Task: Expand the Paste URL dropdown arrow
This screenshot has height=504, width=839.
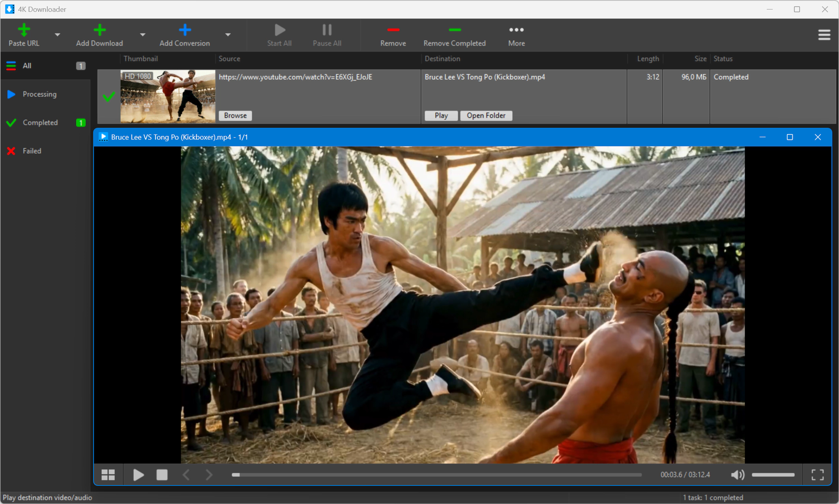Action: (57, 35)
